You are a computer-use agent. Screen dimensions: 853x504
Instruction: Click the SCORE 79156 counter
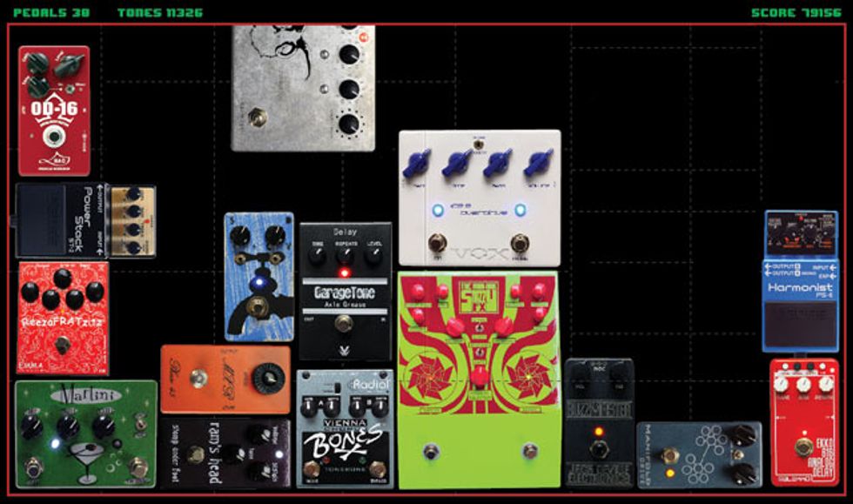796,13
